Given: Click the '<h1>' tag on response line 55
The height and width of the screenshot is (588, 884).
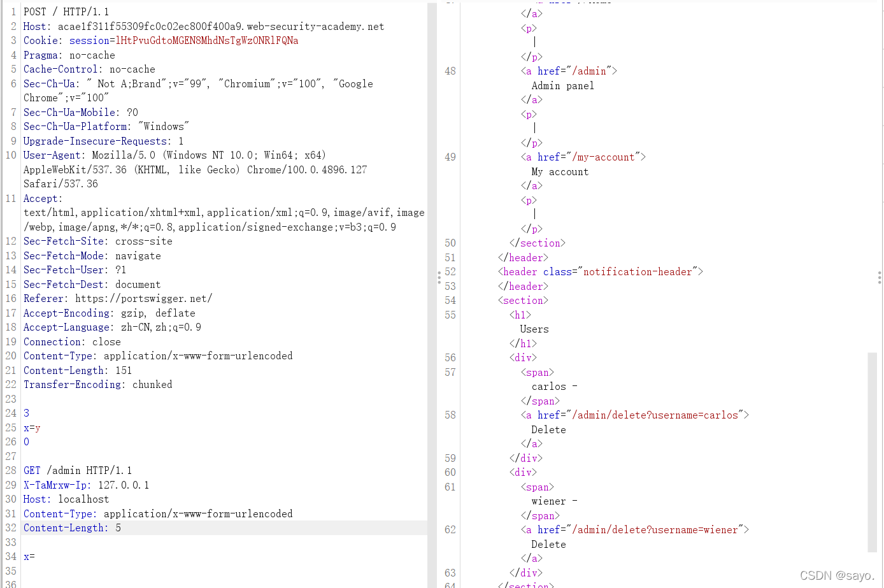Looking at the screenshot, I should [520, 315].
